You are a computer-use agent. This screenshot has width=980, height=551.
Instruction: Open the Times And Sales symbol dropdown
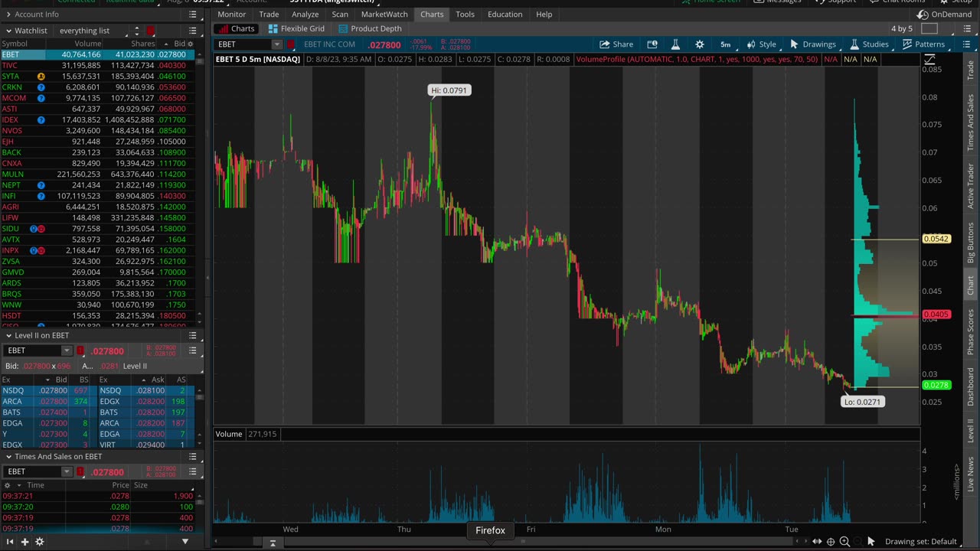coord(67,471)
